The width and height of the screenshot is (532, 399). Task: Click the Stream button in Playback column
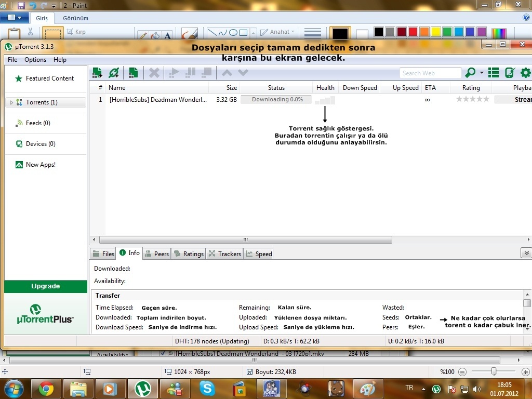513,100
